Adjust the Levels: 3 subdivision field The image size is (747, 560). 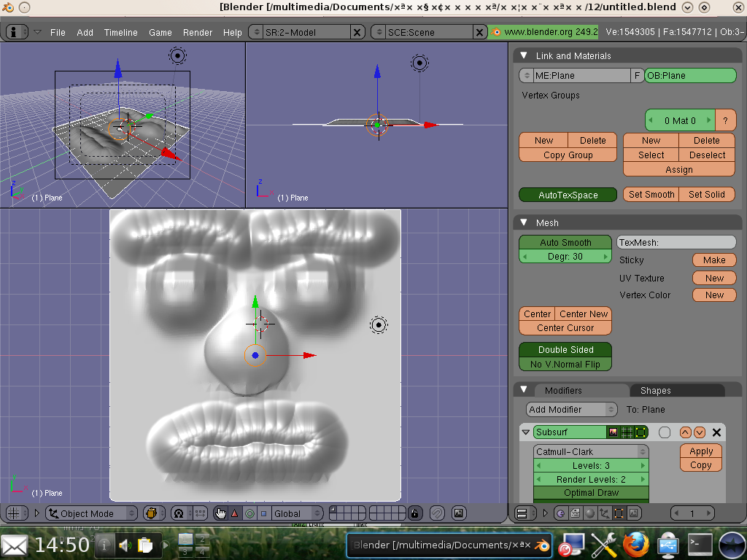591,466
